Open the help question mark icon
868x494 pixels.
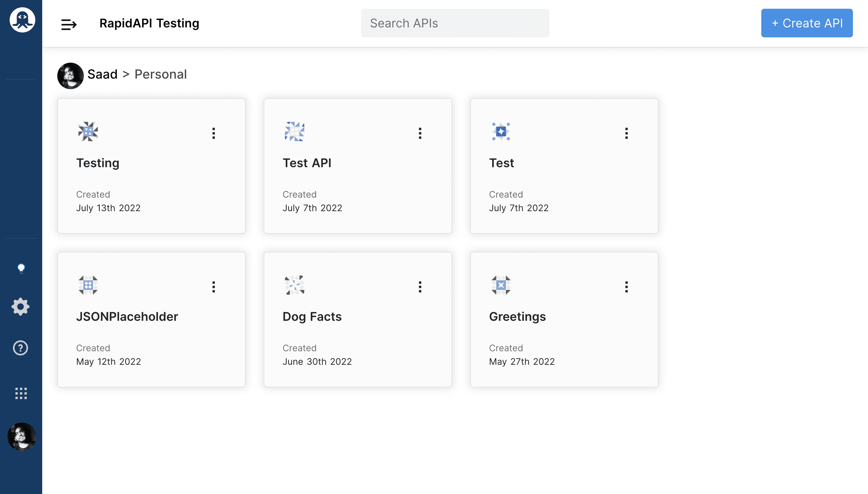pyautogui.click(x=20, y=348)
